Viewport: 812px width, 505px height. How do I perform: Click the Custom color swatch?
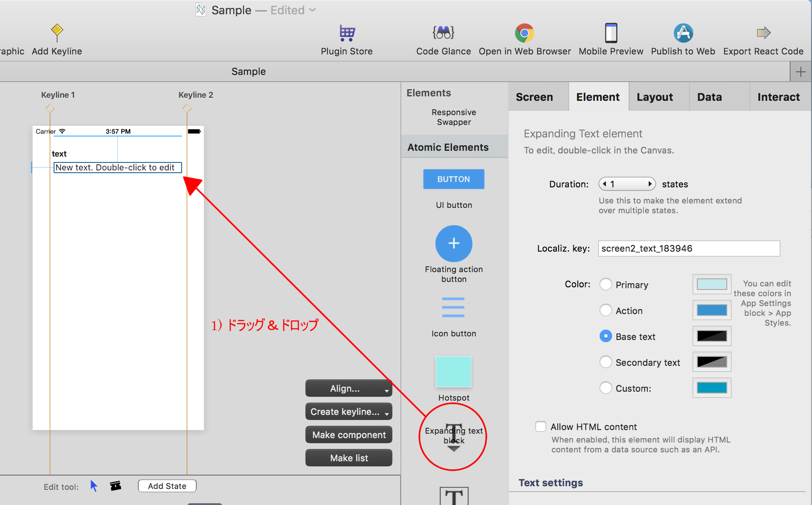[x=712, y=388]
